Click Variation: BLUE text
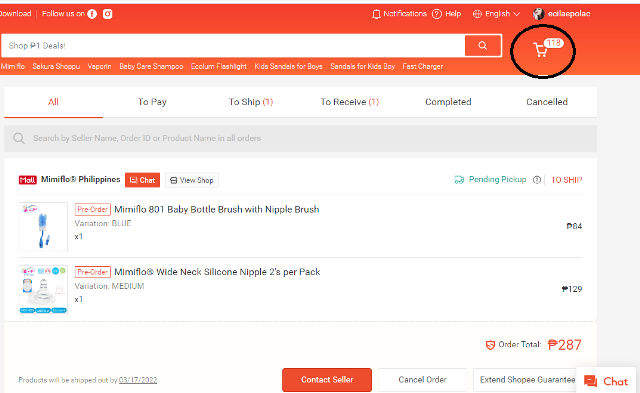This screenshot has height=393, width=640. (103, 223)
